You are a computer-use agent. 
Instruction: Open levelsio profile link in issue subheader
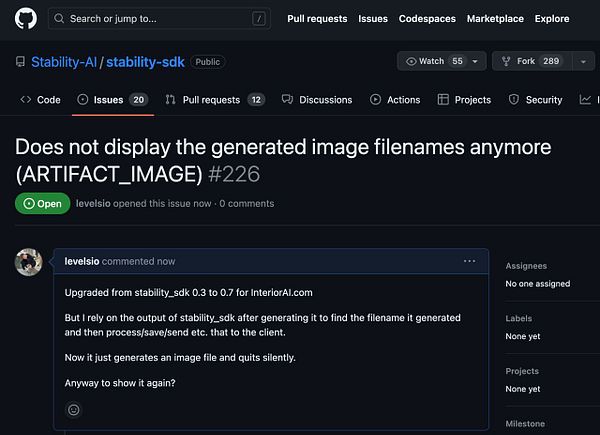click(93, 204)
